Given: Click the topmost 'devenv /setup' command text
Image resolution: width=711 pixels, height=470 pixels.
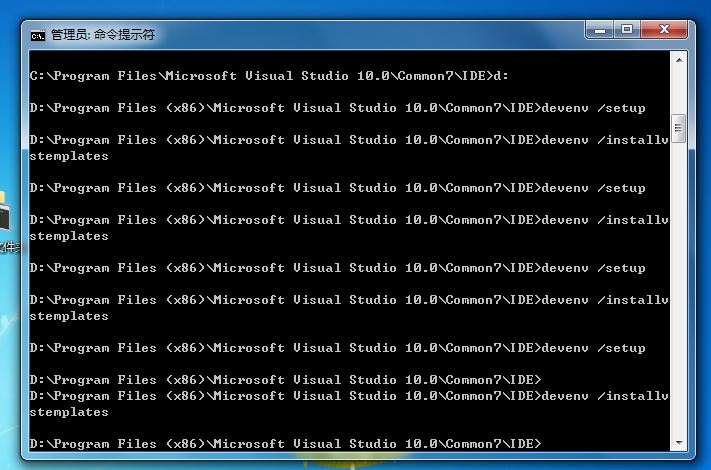Looking at the screenshot, I should tap(593, 108).
